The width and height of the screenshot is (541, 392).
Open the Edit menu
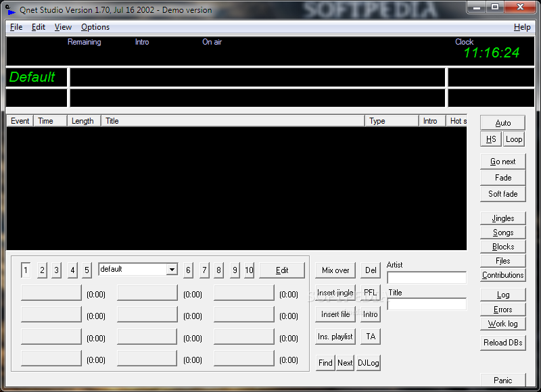click(39, 27)
